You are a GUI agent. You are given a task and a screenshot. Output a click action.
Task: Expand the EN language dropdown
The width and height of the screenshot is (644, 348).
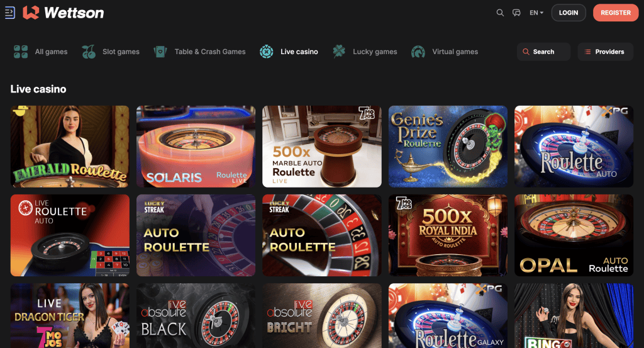pyautogui.click(x=536, y=13)
